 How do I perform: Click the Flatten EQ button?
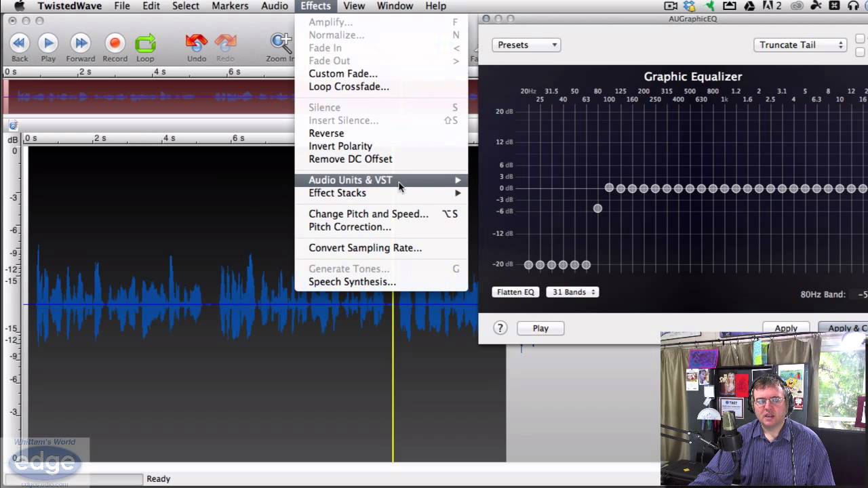click(x=516, y=292)
